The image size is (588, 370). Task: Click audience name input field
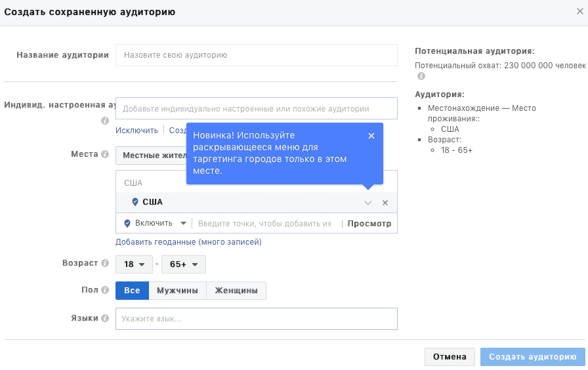[257, 55]
